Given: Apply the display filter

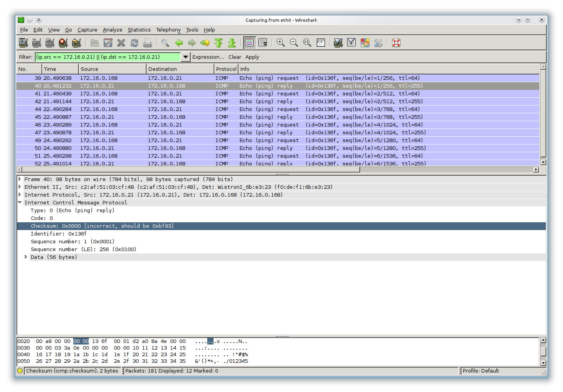Looking at the screenshot, I should tap(252, 57).
